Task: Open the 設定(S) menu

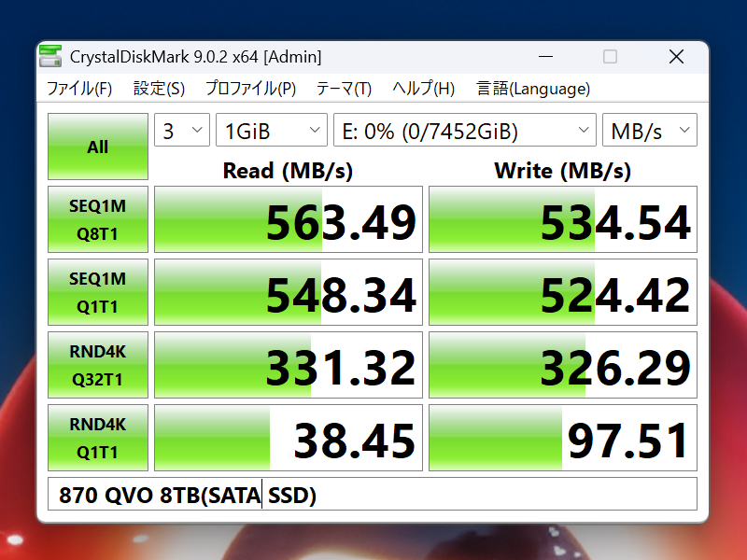Action: [159, 89]
